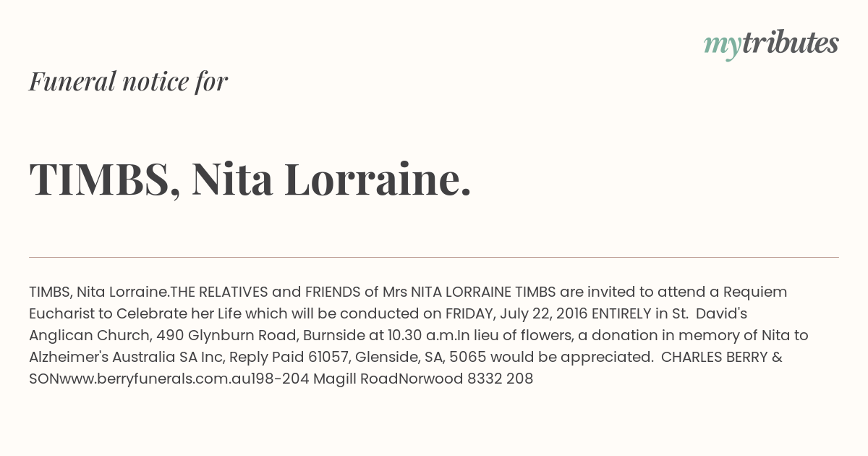
Task: Click "THE RELATIVES and FRIENDS" phrase
Action: click(265, 292)
